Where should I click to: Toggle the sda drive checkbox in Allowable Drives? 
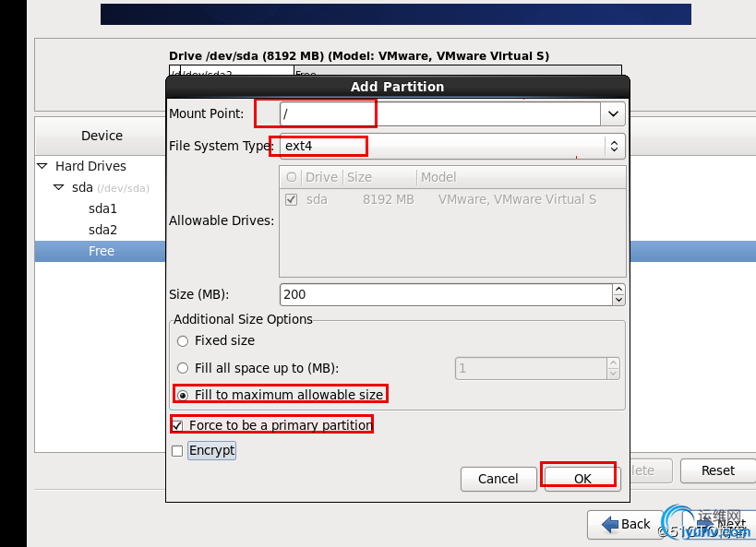(291, 199)
